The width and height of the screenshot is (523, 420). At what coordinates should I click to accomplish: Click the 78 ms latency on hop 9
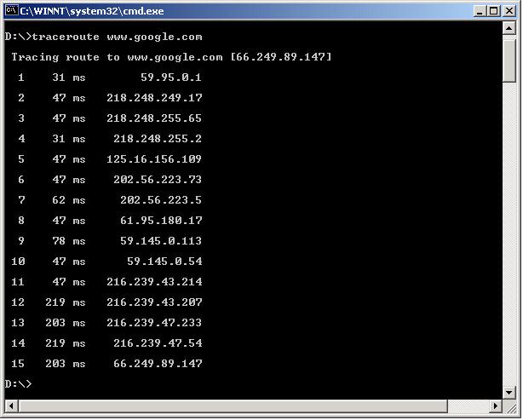(x=69, y=241)
